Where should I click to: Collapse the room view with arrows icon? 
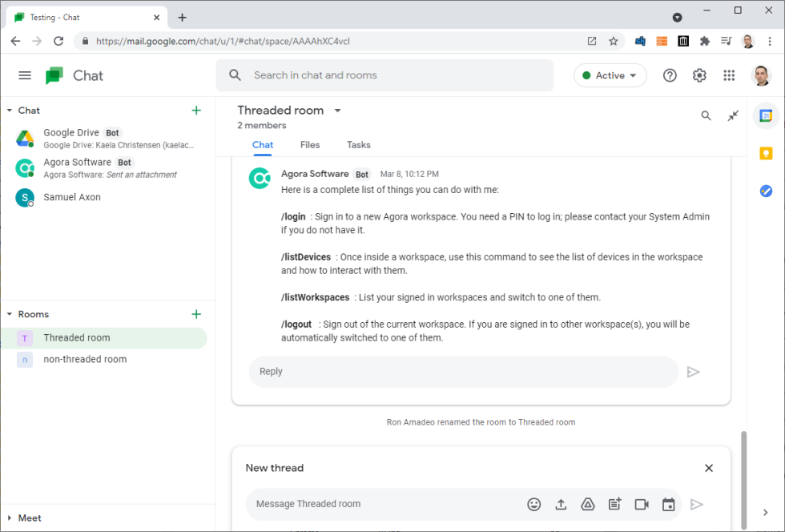733,115
